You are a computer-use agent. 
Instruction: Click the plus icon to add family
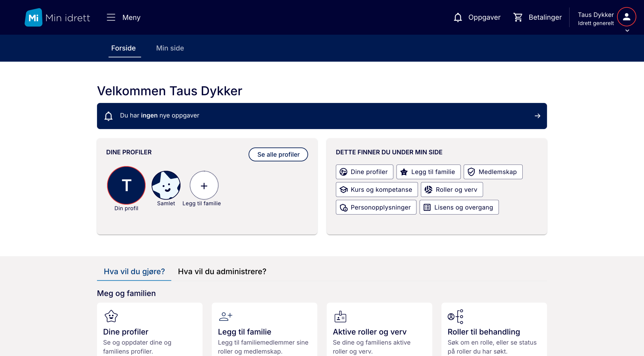tap(204, 186)
